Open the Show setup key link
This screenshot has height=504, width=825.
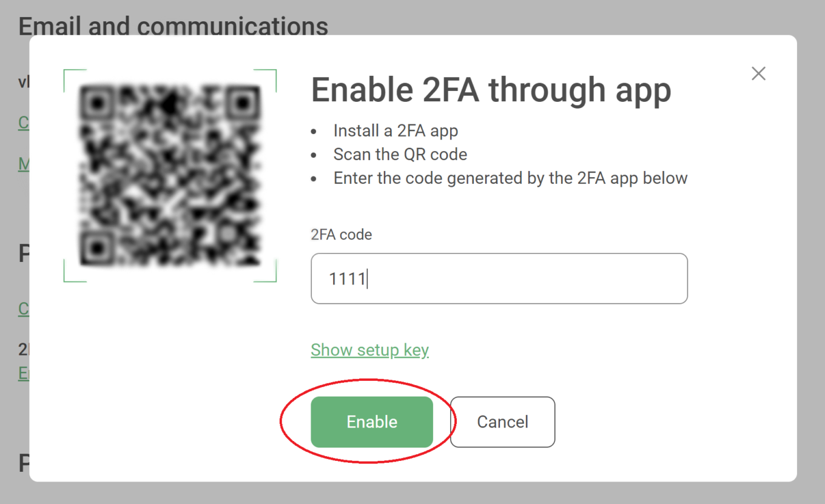[369, 350]
